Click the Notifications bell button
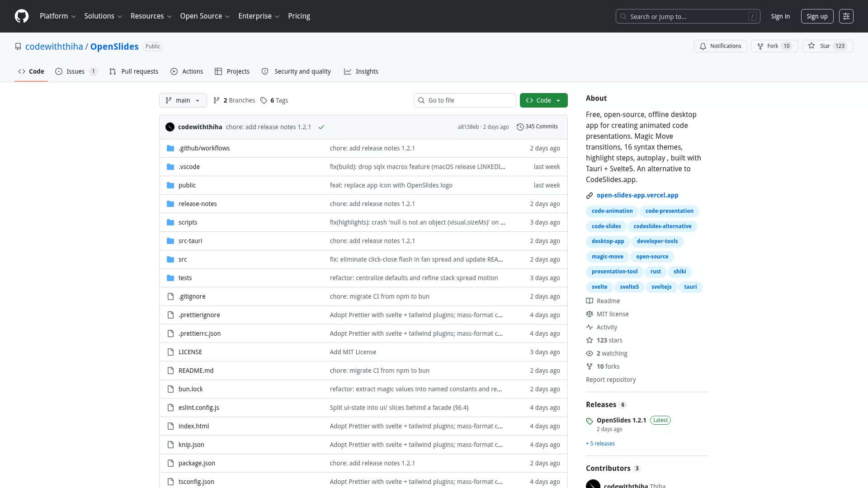The width and height of the screenshot is (868, 488). pos(720,46)
